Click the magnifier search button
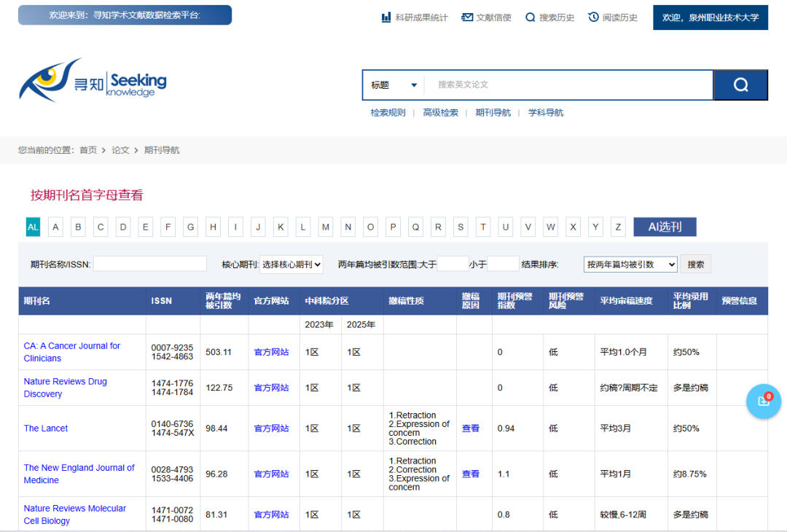The width and height of the screenshot is (787, 532). coord(740,85)
